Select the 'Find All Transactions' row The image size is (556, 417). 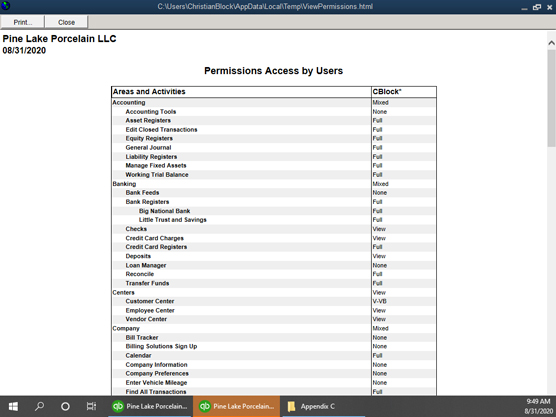click(x=274, y=392)
